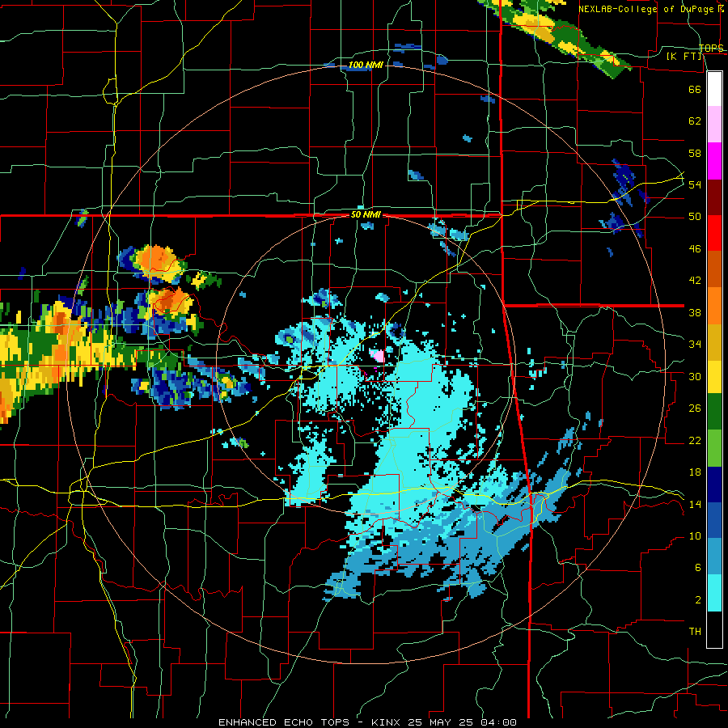
Task: Click the "50 NMI" range ring label
Action: pos(366,214)
